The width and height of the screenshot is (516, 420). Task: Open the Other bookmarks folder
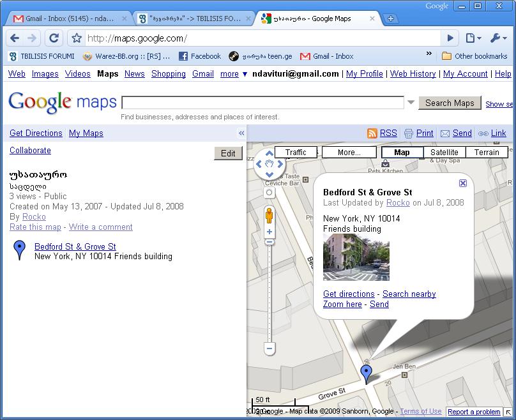coord(474,56)
